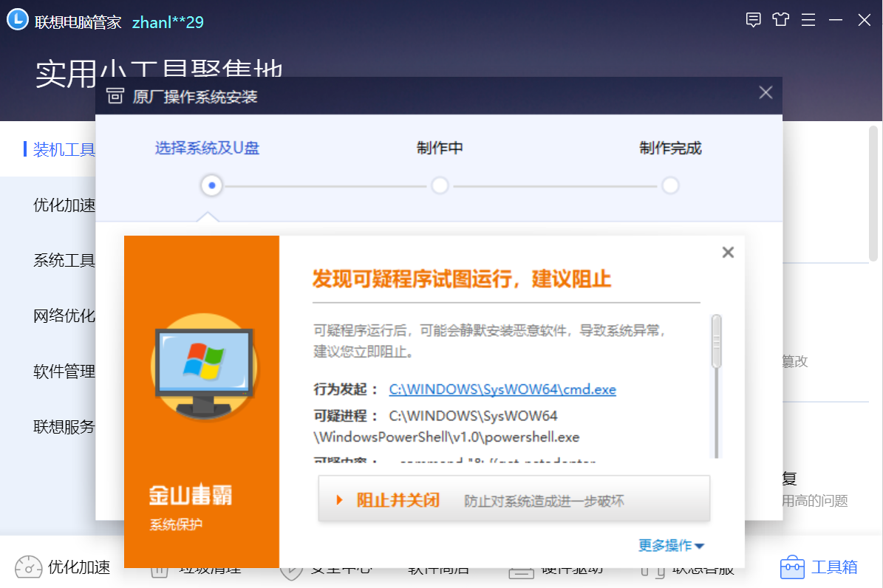The height and width of the screenshot is (588, 883).
Task: Click the 优化加速 gauge icon in bottom bar
Action: tap(29, 567)
